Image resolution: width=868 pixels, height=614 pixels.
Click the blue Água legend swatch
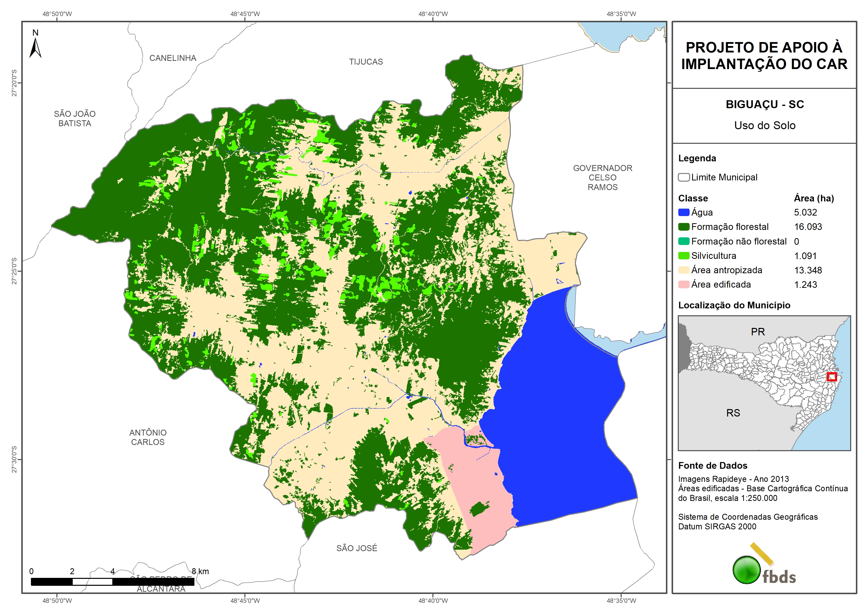(683, 212)
